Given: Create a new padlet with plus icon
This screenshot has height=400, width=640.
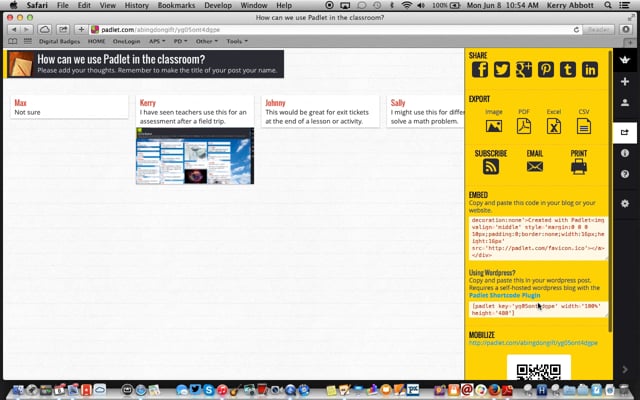Looking at the screenshot, I should click(x=625, y=82).
